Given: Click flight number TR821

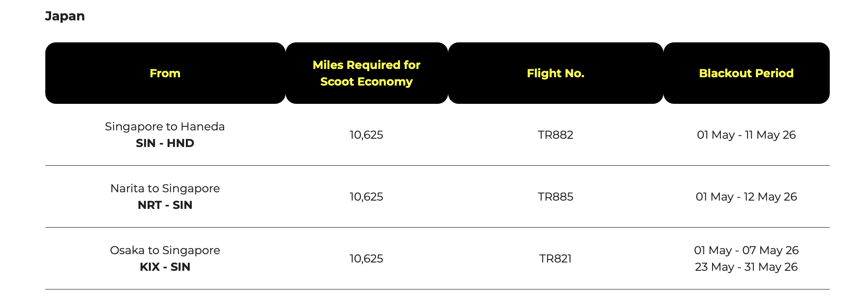Looking at the screenshot, I should pos(555,258).
